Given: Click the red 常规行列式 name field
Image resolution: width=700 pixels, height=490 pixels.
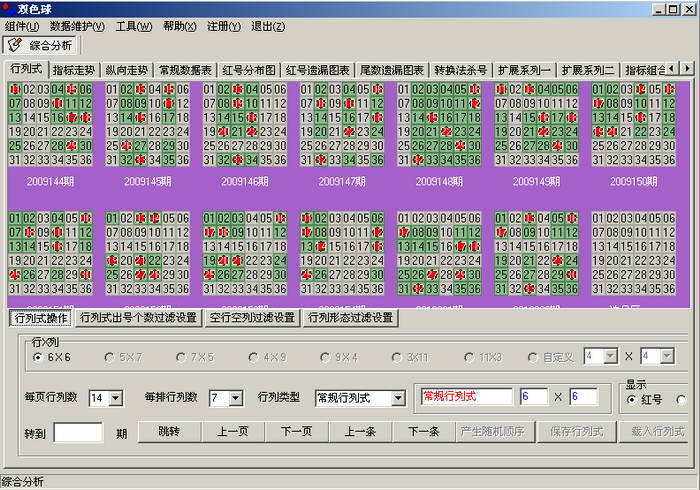Looking at the screenshot, I should pos(467,396).
